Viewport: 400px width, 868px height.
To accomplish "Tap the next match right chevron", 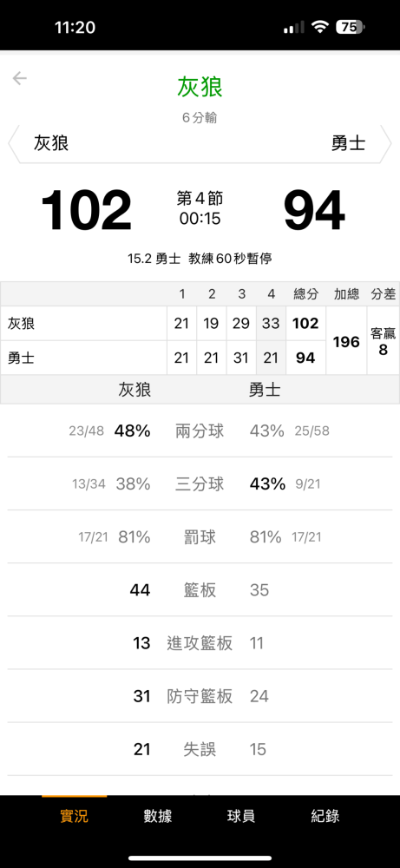I will [386, 144].
